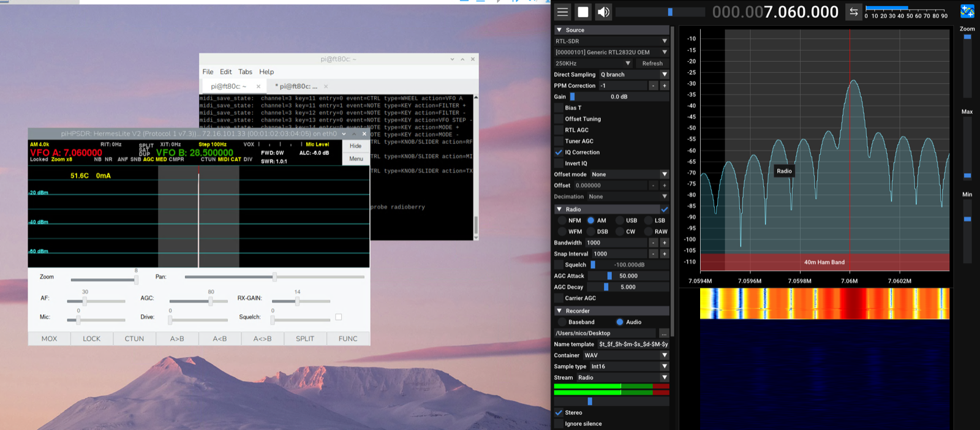This screenshot has width=980, height=430.
Task: Mute audio with the speaker icon
Action: coord(603,12)
